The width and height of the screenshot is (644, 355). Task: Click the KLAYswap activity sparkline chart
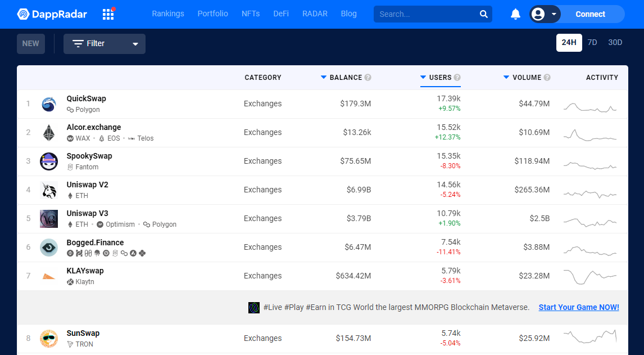point(590,277)
